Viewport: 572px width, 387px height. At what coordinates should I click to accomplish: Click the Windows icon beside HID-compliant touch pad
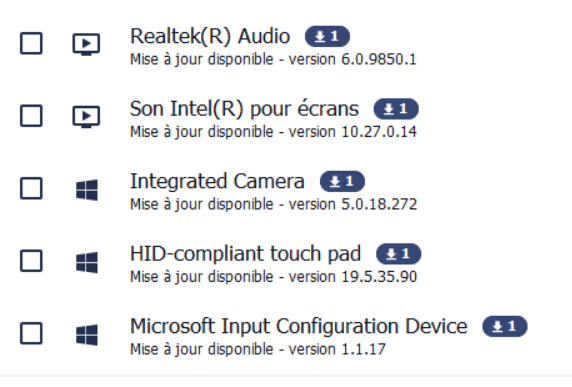[87, 263]
